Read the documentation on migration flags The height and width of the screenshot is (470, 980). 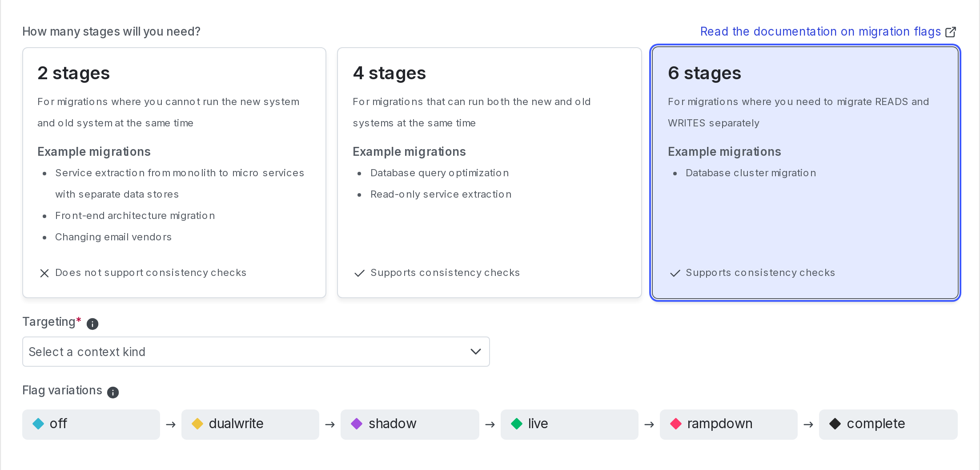[820, 32]
